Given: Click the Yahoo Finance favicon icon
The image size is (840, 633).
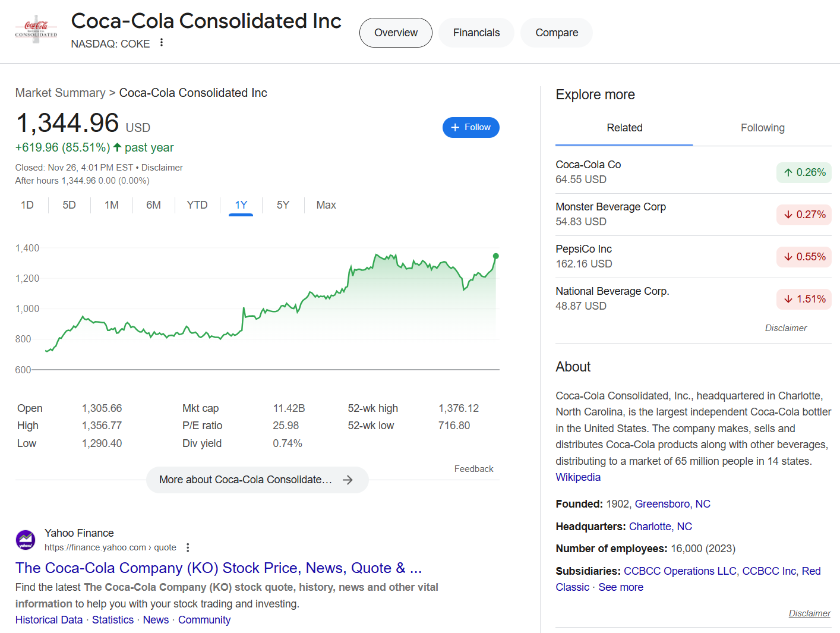Looking at the screenshot, I should click(26, 540).
